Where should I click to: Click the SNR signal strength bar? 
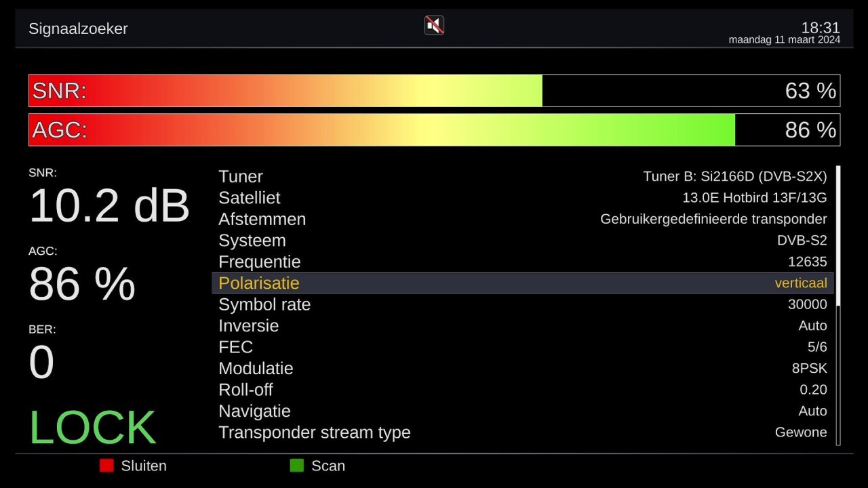(x=434, y=91)
